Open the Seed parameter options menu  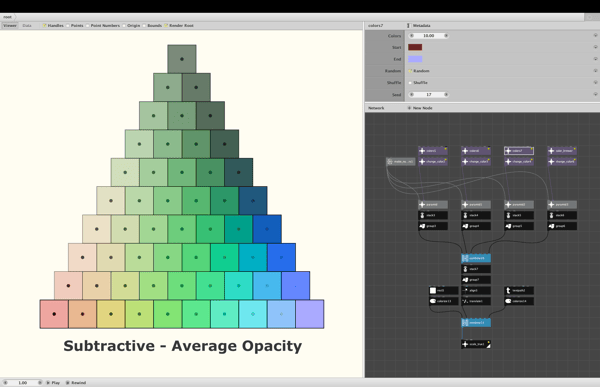tap(595, 95)
